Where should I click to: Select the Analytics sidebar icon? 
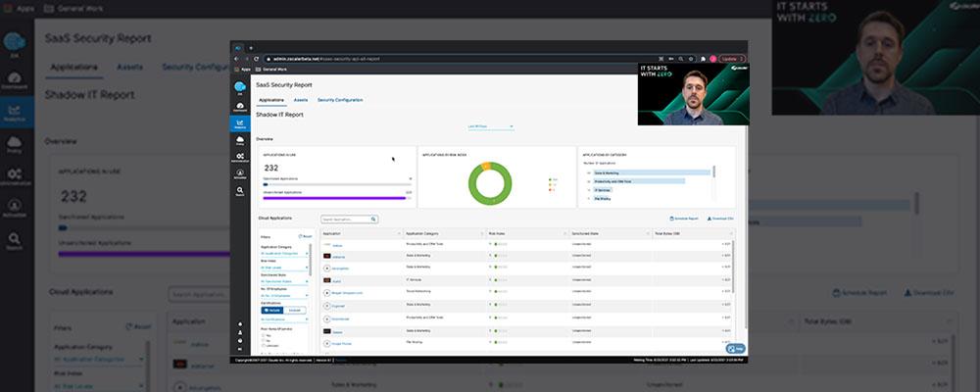tap(240, 123)
